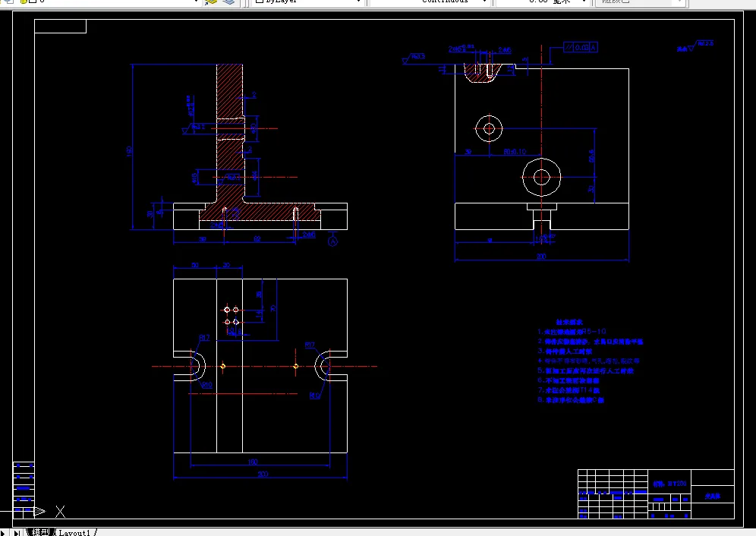Select the datum A circle marker

click(x=332, y=241)
